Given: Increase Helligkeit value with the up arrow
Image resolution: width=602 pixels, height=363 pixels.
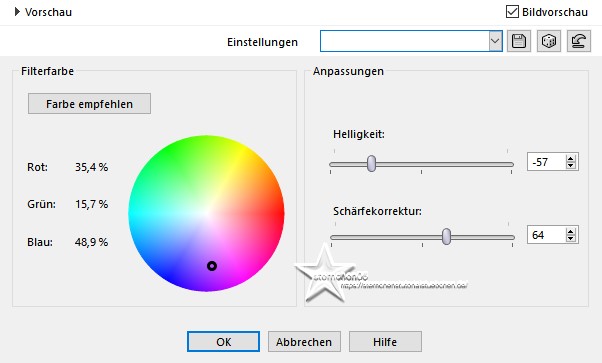Looking at the screenshot, I should tap(571, 158).
